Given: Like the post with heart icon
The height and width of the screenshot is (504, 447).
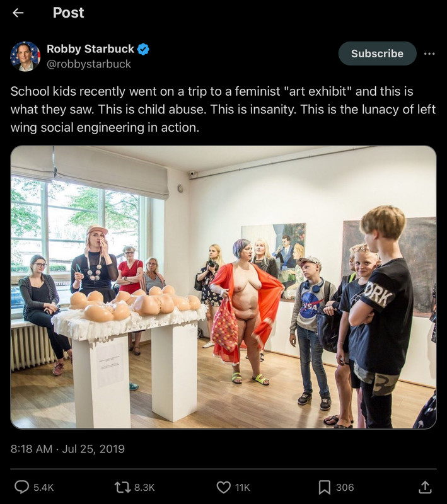Looking at the screenshot, I should 223,487.
